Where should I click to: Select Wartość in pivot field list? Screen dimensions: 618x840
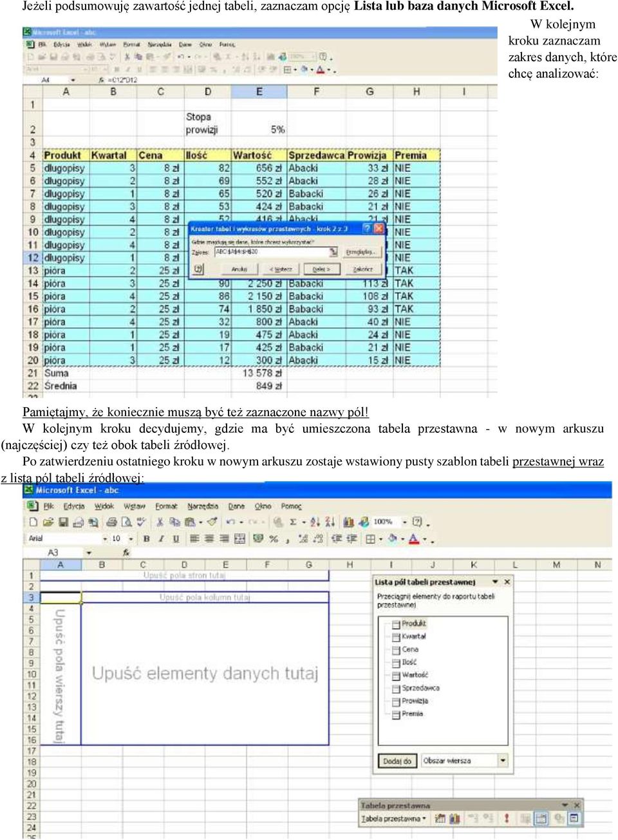pos(415,675)
